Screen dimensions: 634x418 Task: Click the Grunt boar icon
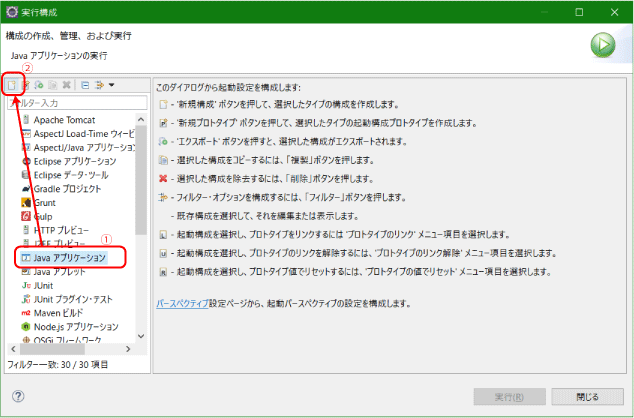pyautogui.click(x=26, y=202)
